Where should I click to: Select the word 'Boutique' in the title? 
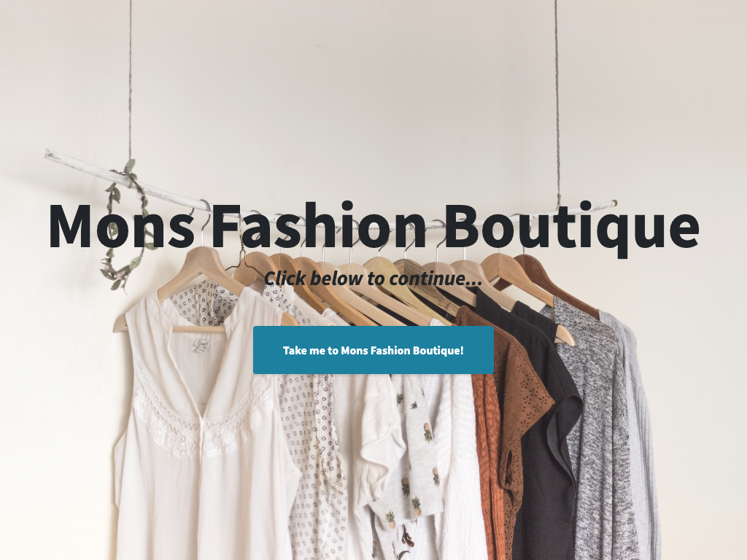point(572,228)
